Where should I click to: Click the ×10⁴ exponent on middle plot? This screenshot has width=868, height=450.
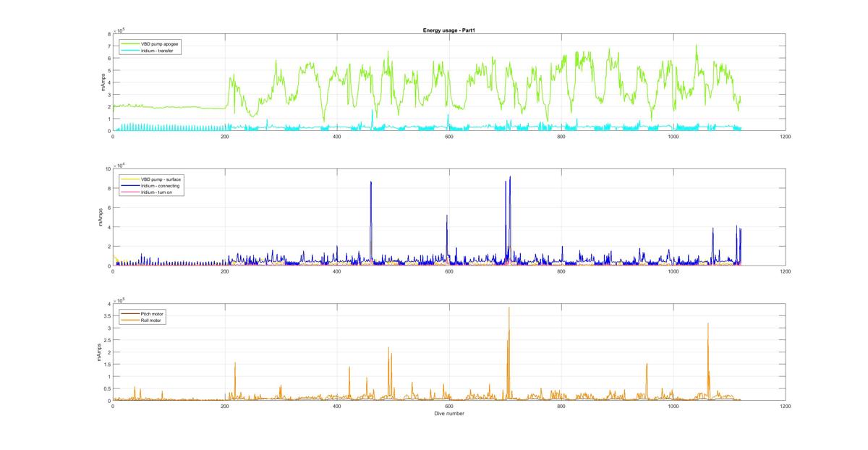[x=119, y=164]
